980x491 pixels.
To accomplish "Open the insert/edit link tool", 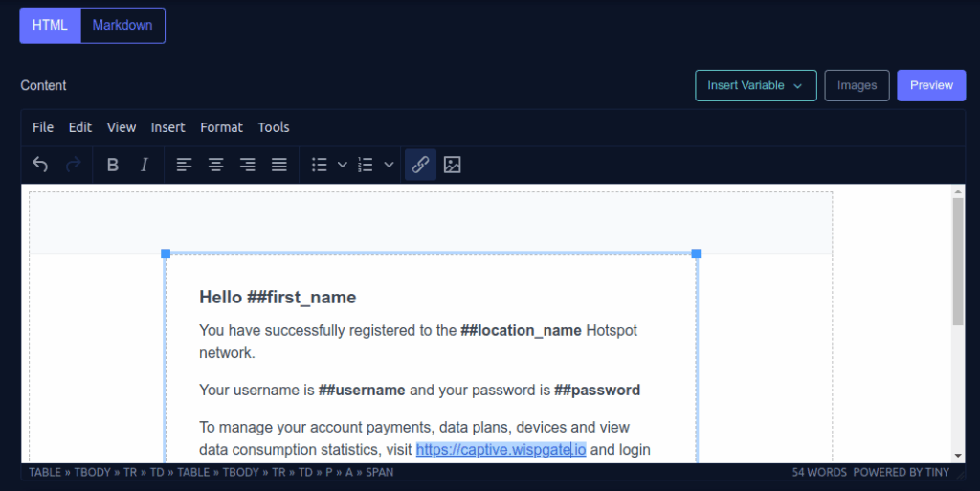I will click(x=420, y=165).
